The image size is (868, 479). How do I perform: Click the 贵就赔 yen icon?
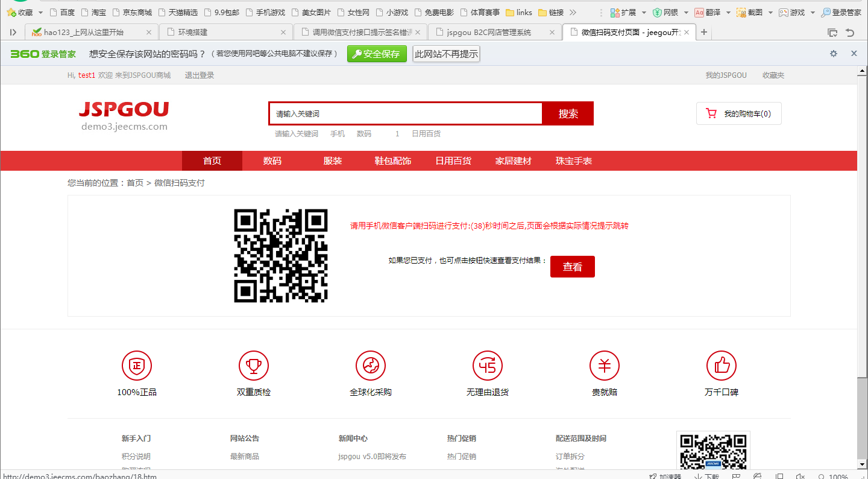click(x=605, y=366)
